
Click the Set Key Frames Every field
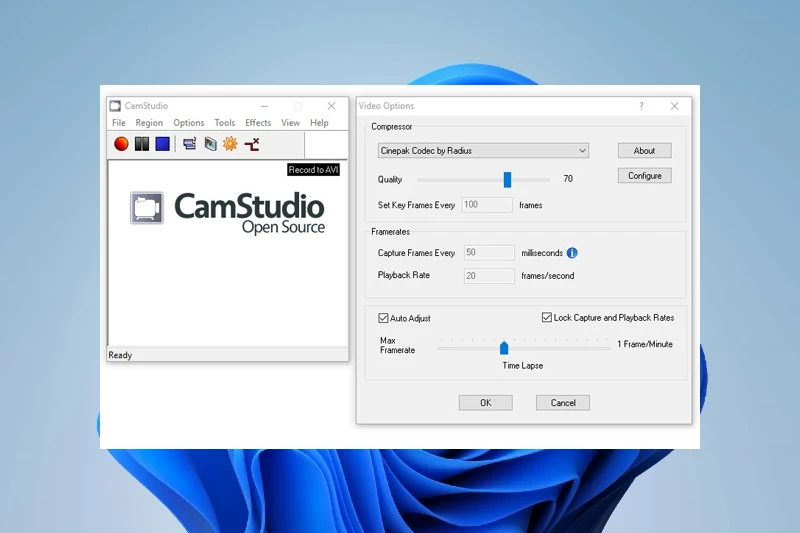coord(487,205)
